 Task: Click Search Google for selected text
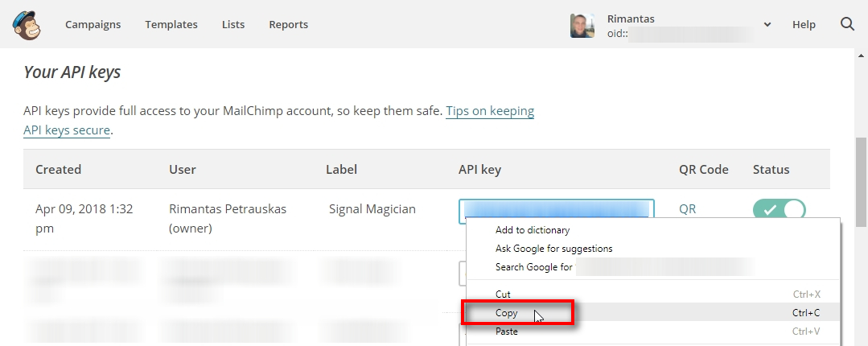(x=534, y=267)
